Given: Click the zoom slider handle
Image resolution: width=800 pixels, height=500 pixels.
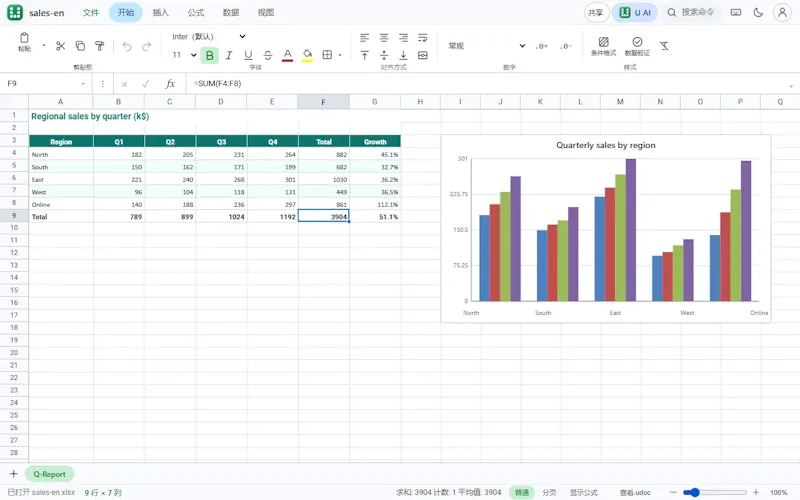Looking at the screenshot, I should 694,492.
